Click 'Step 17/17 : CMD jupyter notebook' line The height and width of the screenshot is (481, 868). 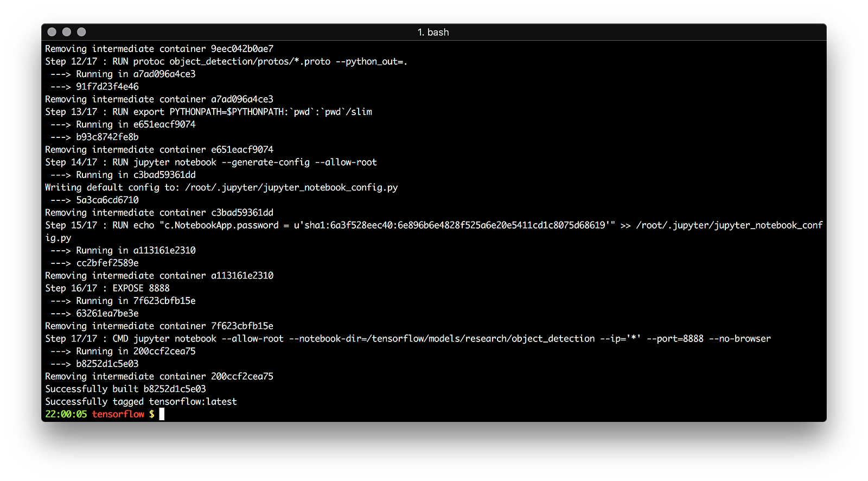tap(408, 339)
